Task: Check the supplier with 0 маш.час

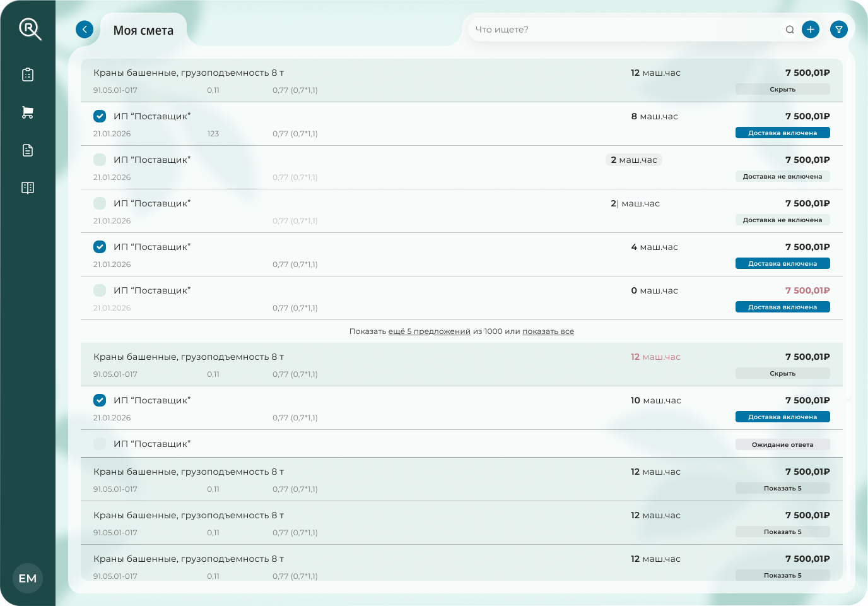Action: click(x=100, y=290)
